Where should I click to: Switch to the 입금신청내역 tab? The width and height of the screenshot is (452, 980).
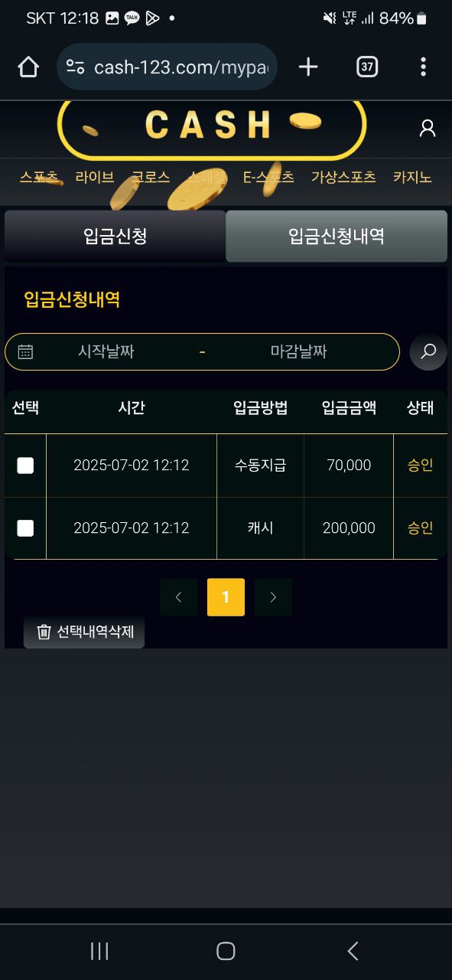337,236
